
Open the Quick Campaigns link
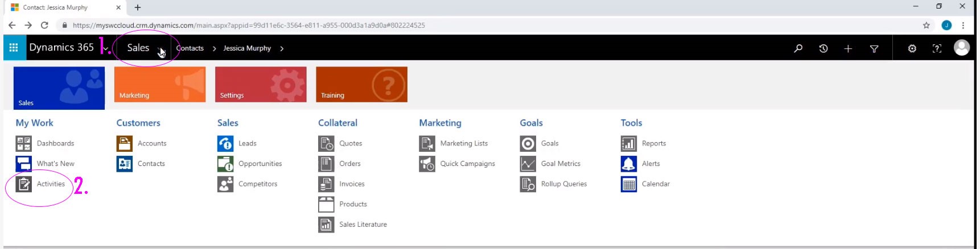467,164
